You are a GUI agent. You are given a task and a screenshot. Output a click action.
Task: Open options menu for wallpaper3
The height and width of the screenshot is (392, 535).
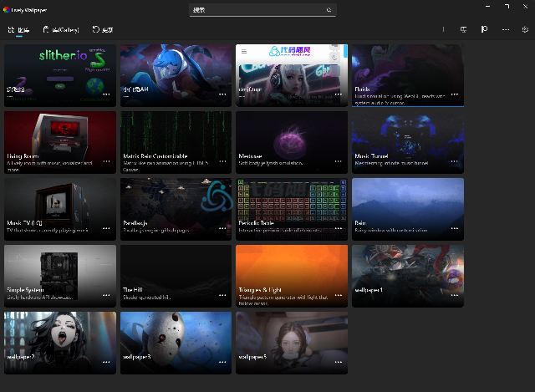(x=222, y=362)
